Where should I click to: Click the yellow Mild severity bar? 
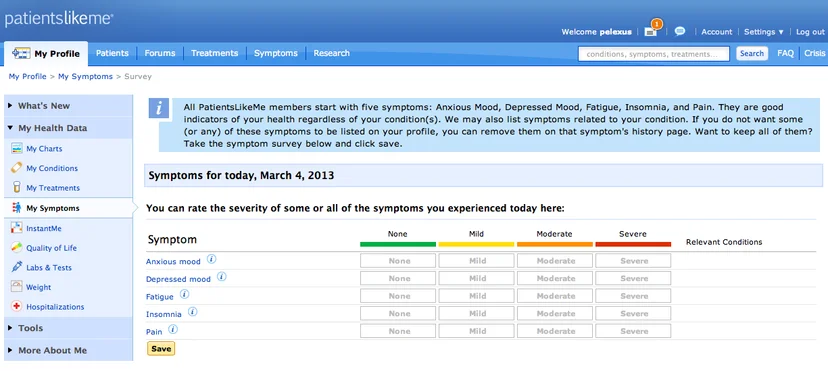(x=476, y=244)
